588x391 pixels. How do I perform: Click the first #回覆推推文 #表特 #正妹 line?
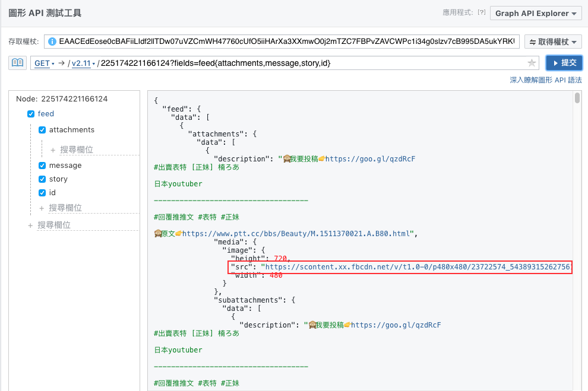(x=197, y=217)
